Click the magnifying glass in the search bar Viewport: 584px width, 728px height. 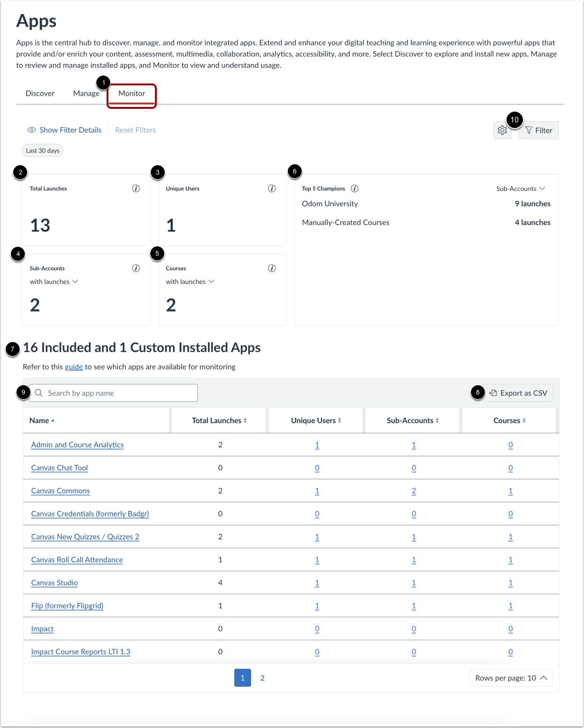pyautogui.click(x=39, y=393)
